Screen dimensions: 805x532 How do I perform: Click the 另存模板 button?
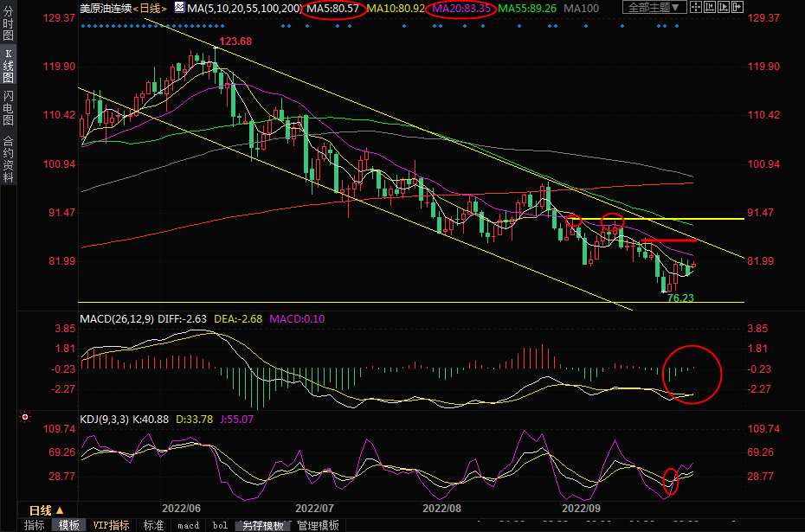pyautogui.click(x=262, y=525)
